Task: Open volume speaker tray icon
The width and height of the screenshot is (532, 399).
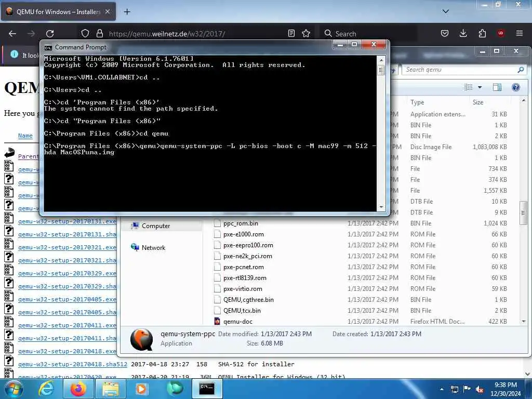Action: (x=480, y=390)
